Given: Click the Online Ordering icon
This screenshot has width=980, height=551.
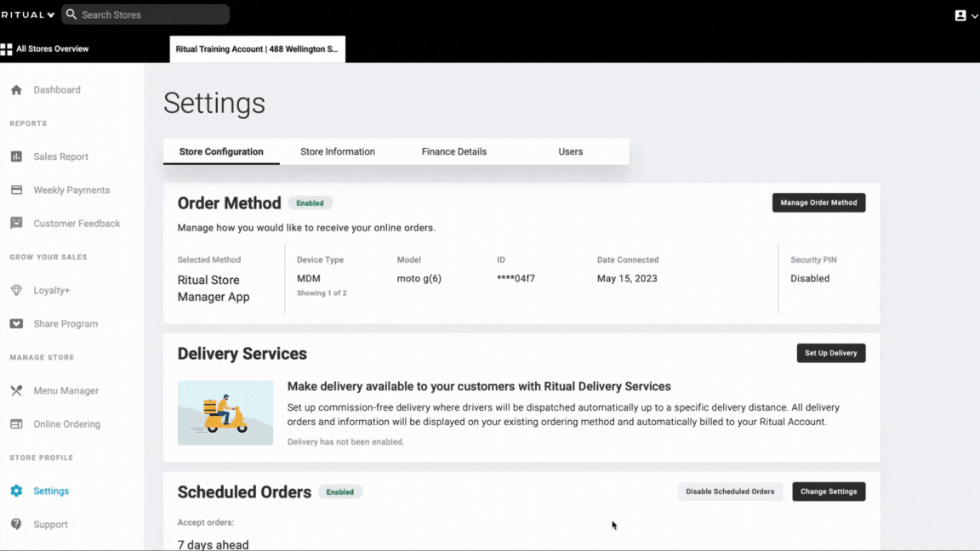Looking at the screenshot, I should click(x=16, y=424).
